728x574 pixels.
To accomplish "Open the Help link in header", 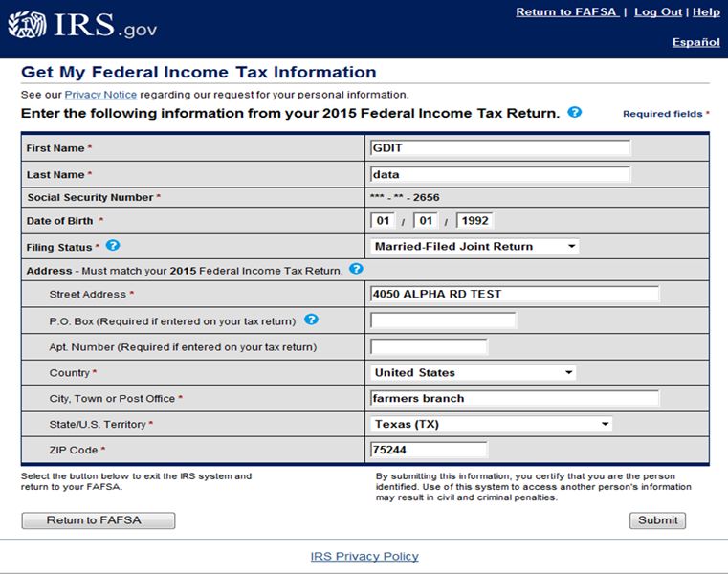I will [x=706, y=12].
